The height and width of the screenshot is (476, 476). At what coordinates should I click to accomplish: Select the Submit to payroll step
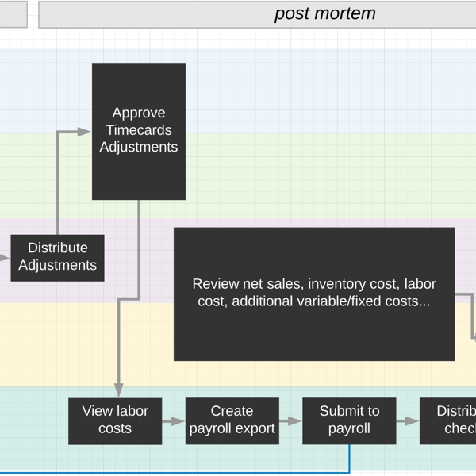pos(349,420)
